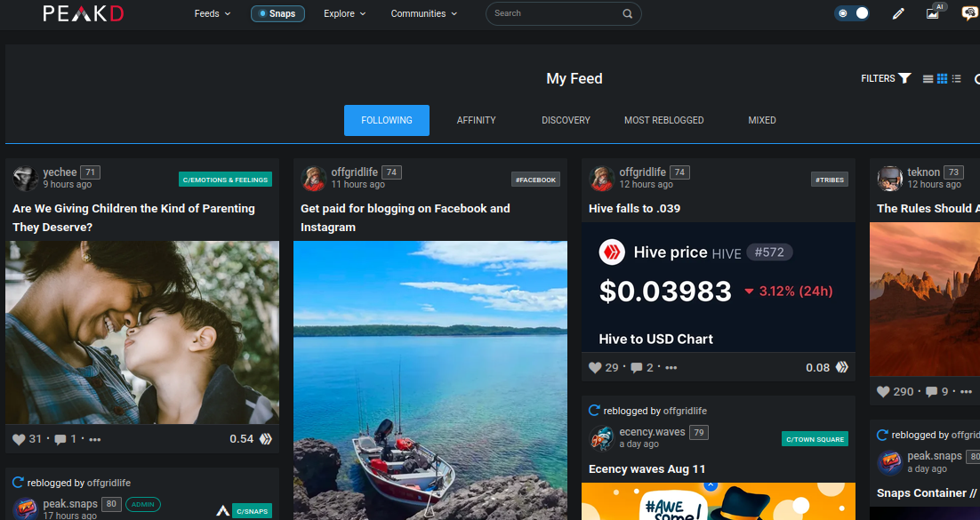
Task: Switch to grid view layout
Action: [x=942, y=79]
